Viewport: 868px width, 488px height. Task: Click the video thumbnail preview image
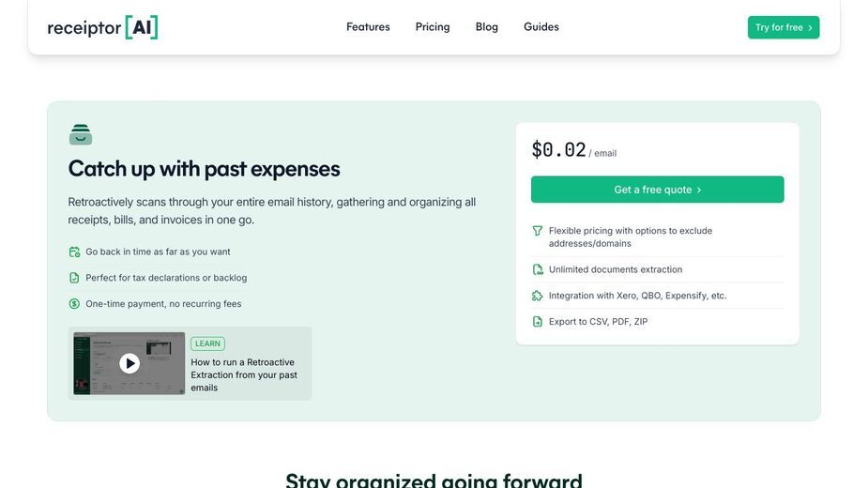tap(129, 363)
